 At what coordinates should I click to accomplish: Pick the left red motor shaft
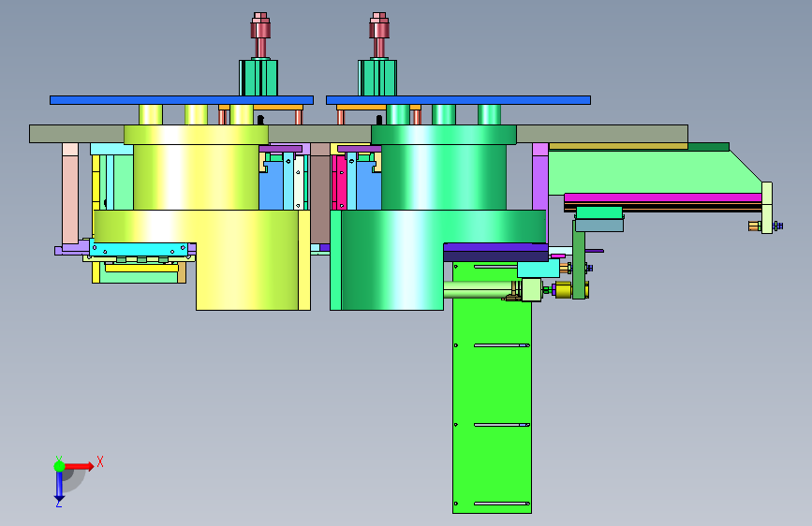coord(260,36)
